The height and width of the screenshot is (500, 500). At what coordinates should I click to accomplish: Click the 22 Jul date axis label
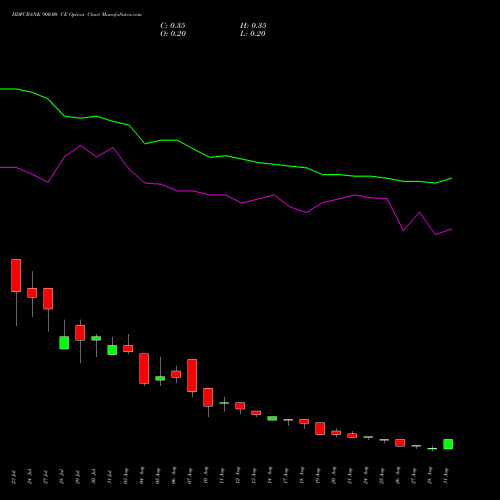coord(14,477)
